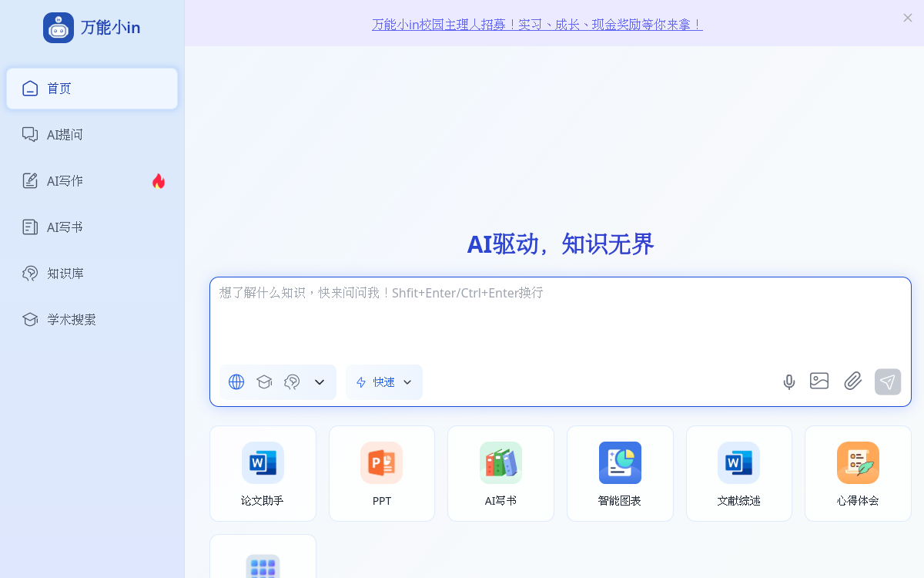Open the 论文助手 card

(x=263, y=473)
